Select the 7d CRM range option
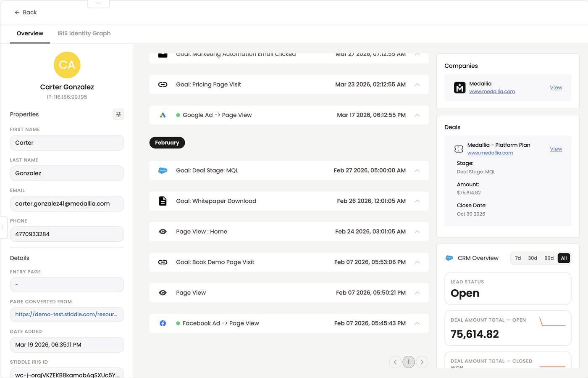This screenshot has width=588, height=378. click(x=518, y=258)
